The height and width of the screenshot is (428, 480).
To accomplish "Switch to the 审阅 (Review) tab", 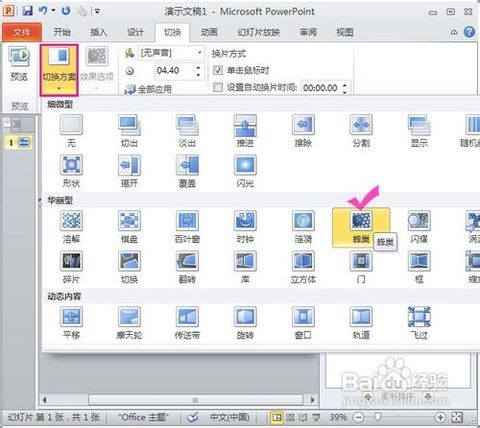I will pos(308,32).
